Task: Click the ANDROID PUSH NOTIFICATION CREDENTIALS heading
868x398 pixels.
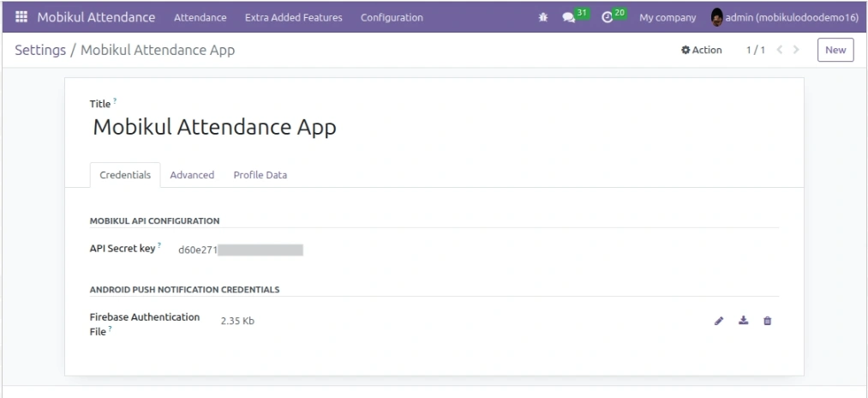Action: (x=184, y=290)
